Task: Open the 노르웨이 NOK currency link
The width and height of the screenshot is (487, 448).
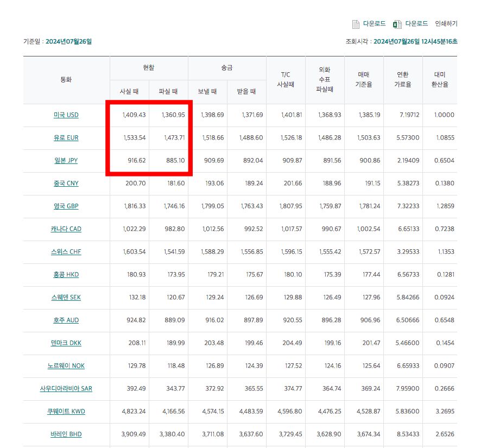Action: (66, 365)
